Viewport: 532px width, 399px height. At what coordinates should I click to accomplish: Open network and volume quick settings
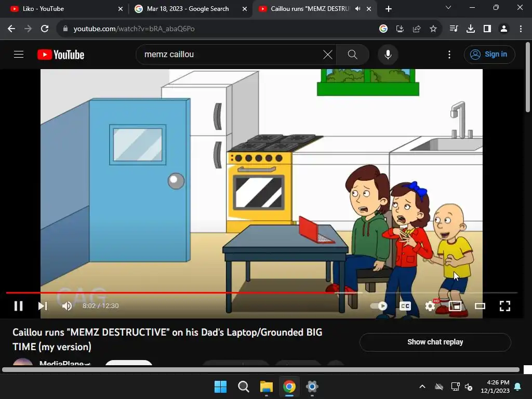[x=462, y=387]
